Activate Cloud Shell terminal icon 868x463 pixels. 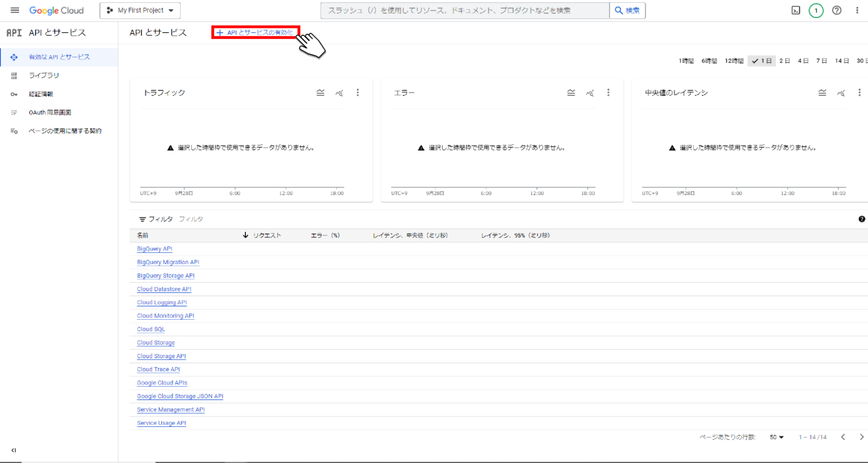[x=795, y=10]
